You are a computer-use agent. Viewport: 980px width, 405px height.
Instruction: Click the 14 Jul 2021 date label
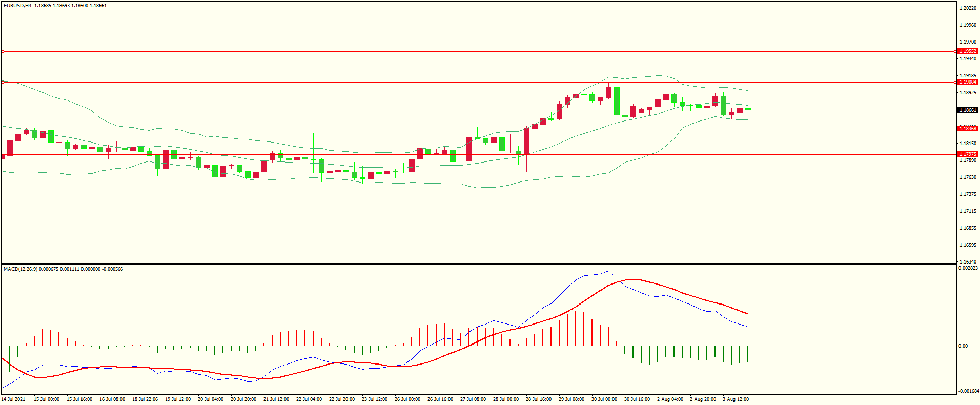pyautogui.click(x=13, y=399)
